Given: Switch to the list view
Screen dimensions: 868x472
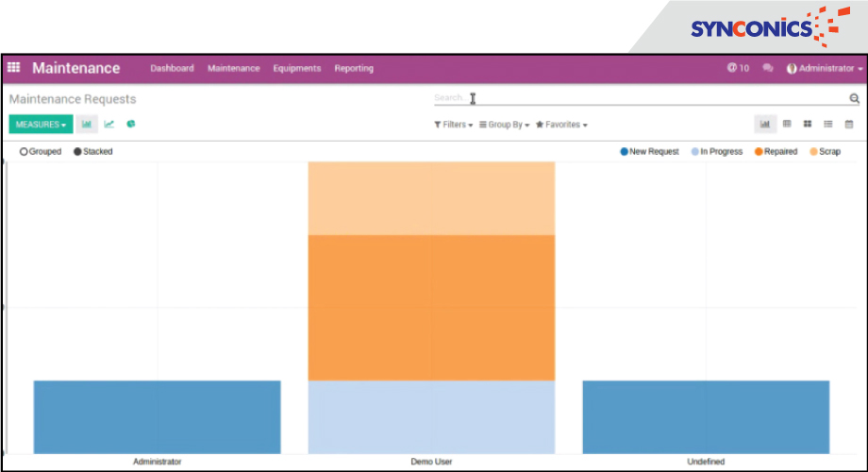Looking at the screenshot, I should click(x=828, y=124).
